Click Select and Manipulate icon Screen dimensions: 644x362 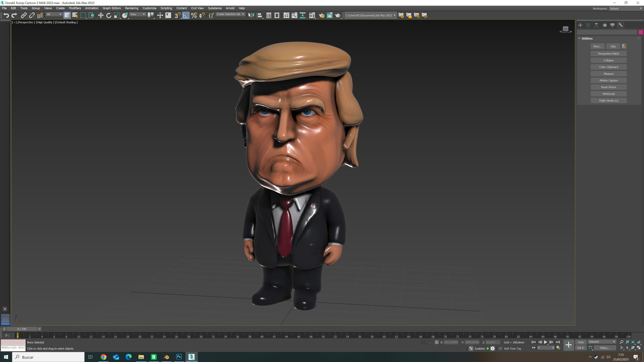coord(160,15)
